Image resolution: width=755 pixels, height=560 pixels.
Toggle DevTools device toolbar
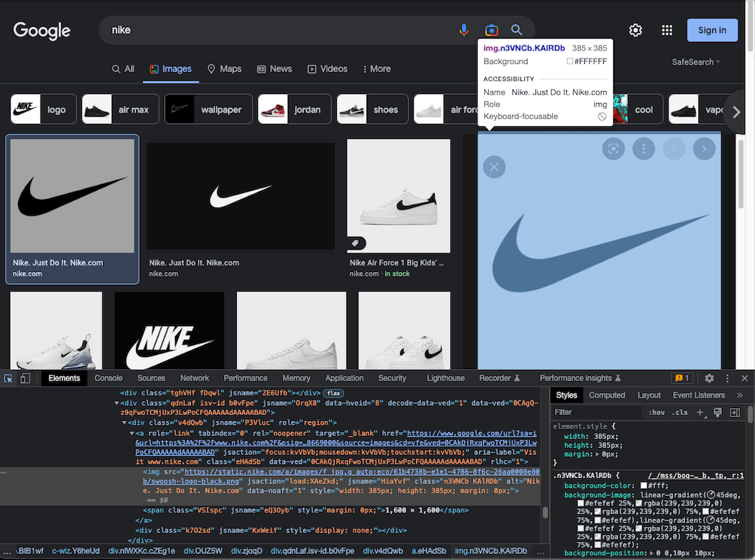coord(25,379)
